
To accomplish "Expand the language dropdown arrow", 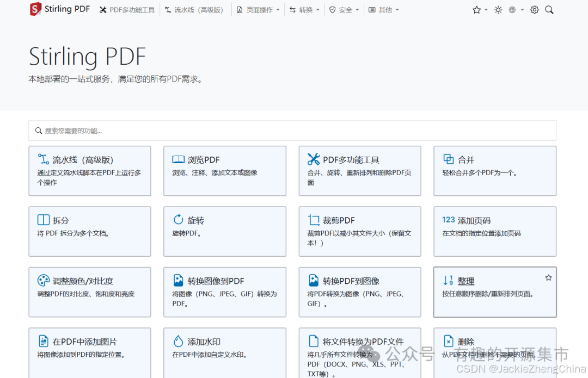I will click(x=522, y=10).
